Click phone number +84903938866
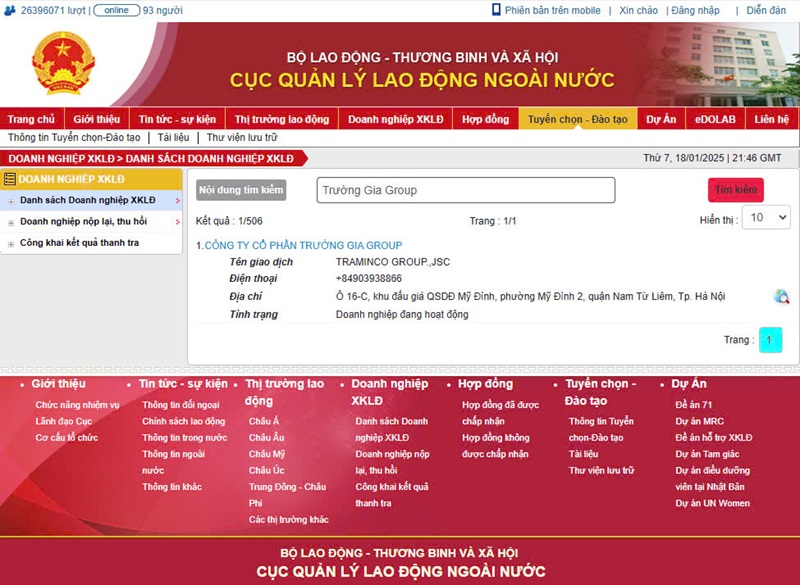Image resolution: width=800 pixels, height=585 pixels. coord(369,278)
